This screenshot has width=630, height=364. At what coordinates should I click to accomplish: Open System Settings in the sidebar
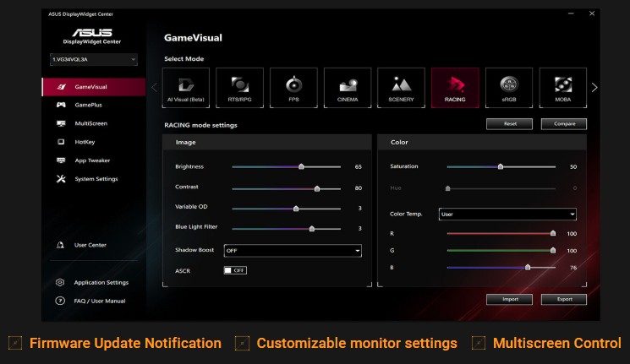pyautogui.click(x=96, y=179)
